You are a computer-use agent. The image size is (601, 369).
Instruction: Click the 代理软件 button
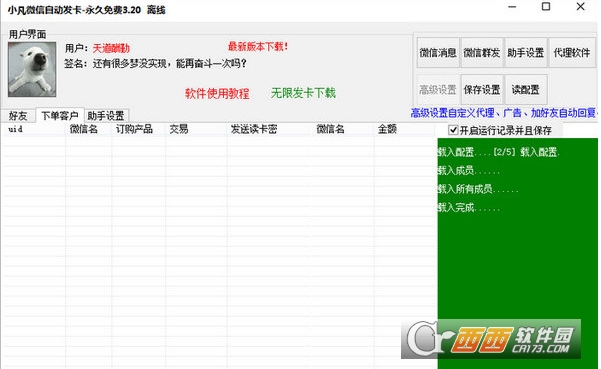pos(572,53)
